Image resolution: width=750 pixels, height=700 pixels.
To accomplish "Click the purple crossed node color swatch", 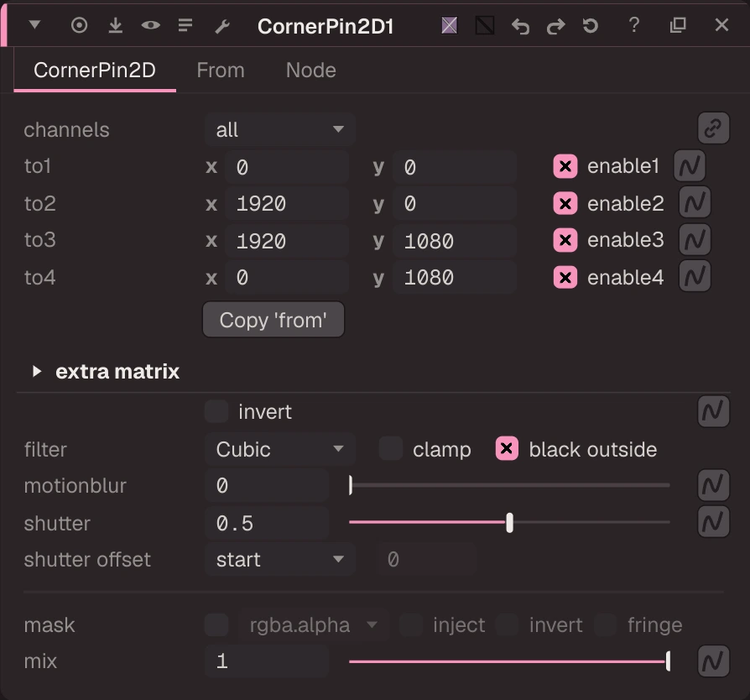I will coord(449,25).
